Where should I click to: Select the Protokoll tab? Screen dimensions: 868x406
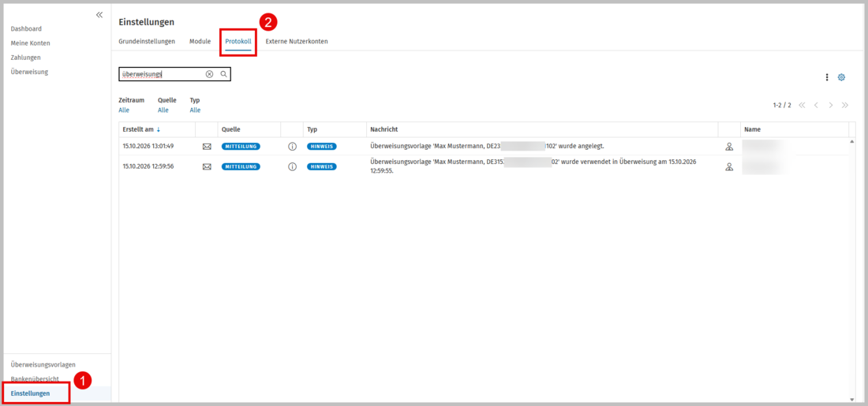tap(238, 42)
